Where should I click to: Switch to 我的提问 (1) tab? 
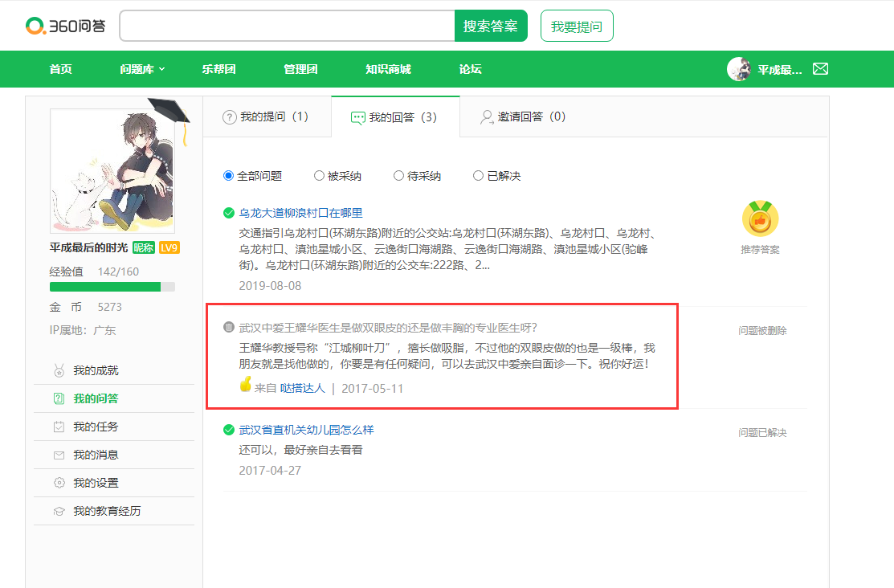tap(267, 117)
